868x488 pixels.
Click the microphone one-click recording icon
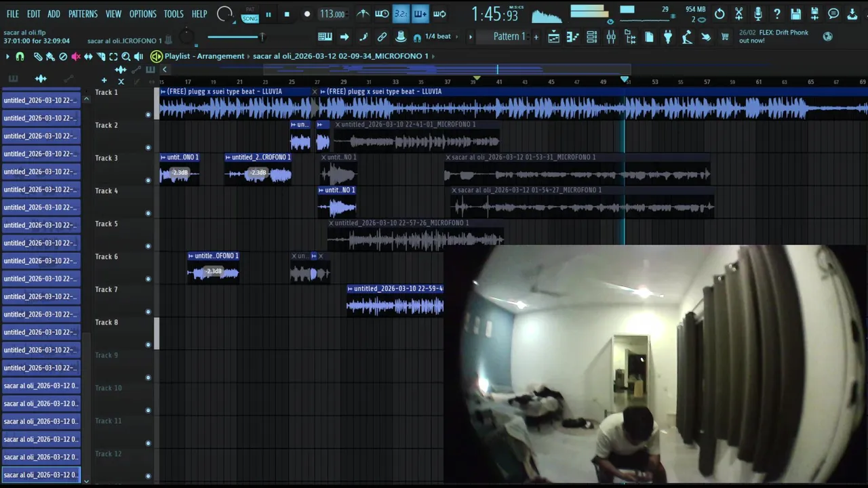point(757,14)
